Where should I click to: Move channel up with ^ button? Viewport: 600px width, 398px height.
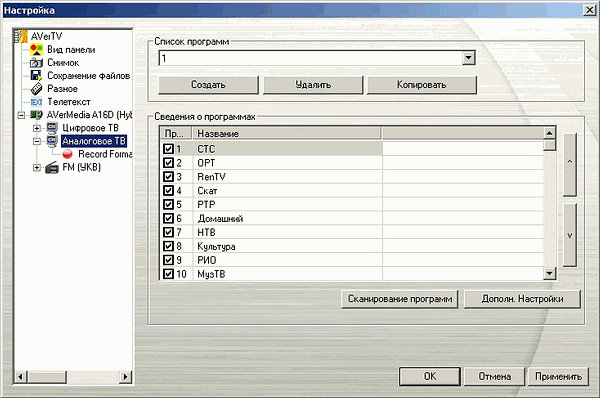click(x=570, y=165)
